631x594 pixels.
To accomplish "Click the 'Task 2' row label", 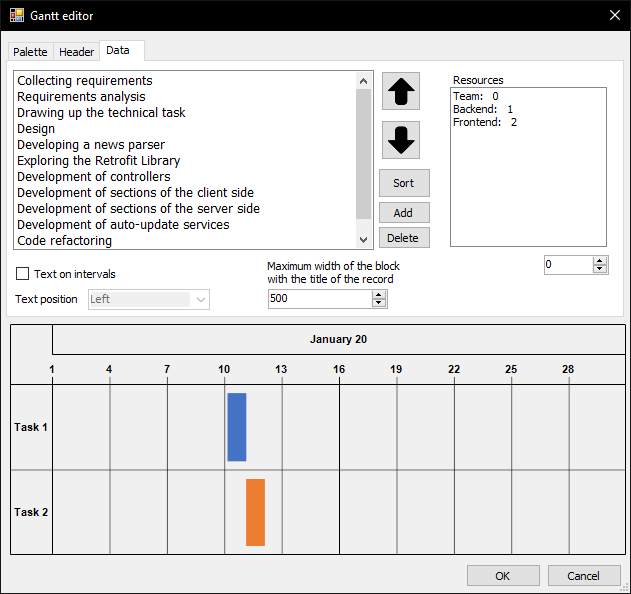I will pyautogui.click(x=31, y=512).
